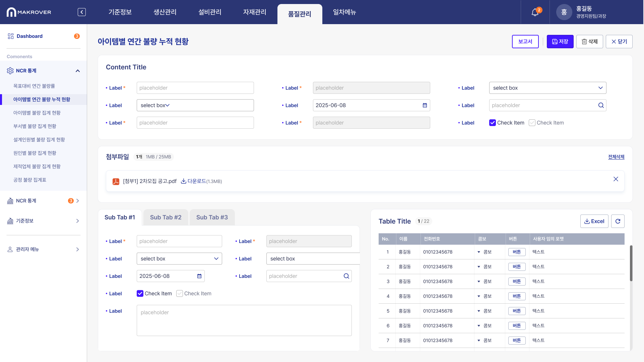This screenshot has width=644, height=362.
Task: Click the table's vertical scrollbar
Action: tap(631, 263)
